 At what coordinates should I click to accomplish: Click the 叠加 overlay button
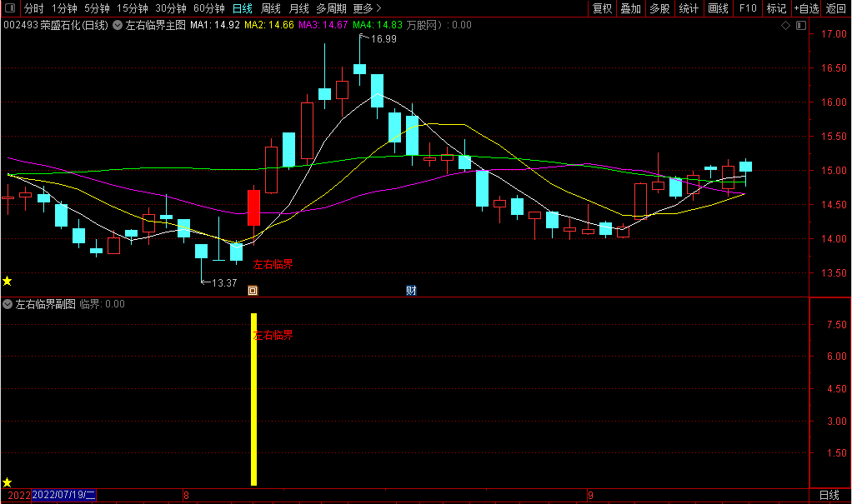(x=631, y=8)
